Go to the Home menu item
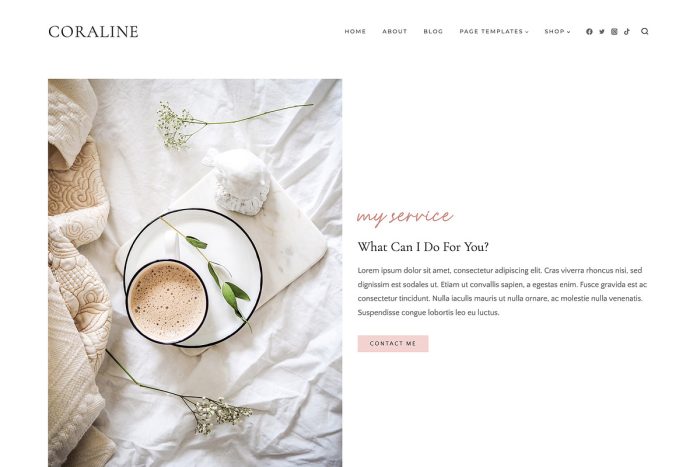700x467 pixels. [x=355, y=32]
